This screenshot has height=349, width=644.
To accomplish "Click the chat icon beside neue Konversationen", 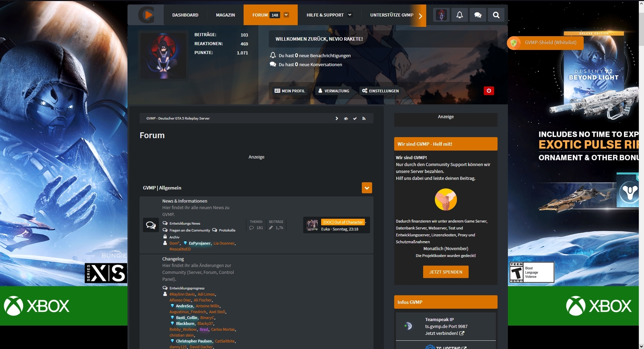I will coord(273,64).
